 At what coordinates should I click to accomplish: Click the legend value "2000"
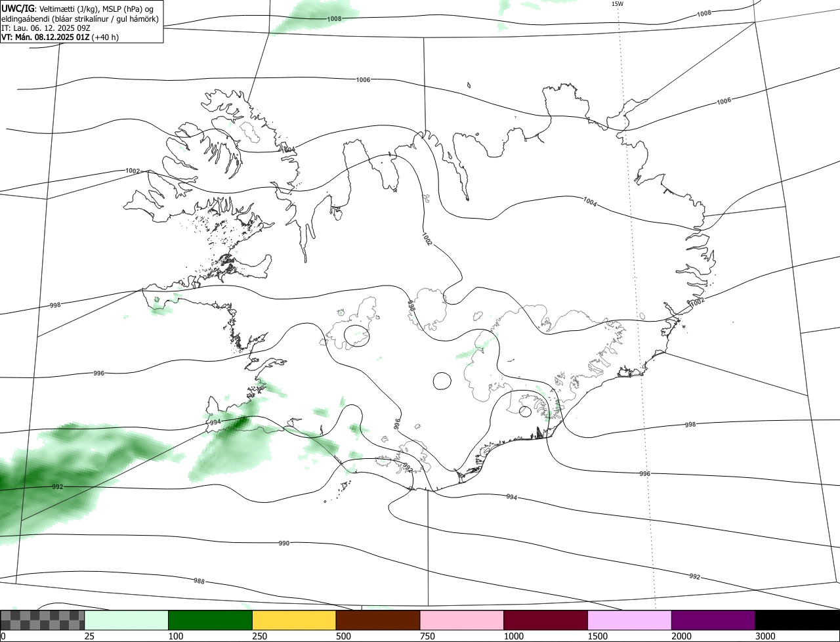(x=681, y=636)
